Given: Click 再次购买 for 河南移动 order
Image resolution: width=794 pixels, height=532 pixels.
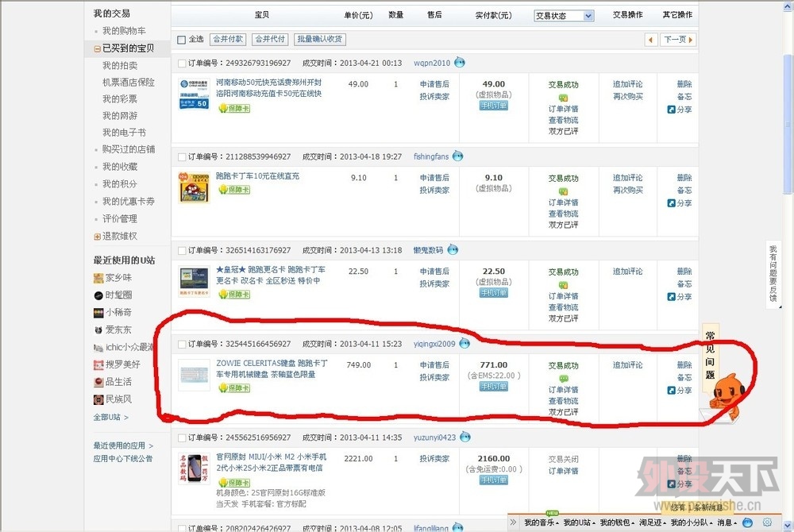Looking at the screenshot, I should pos(628,96).
